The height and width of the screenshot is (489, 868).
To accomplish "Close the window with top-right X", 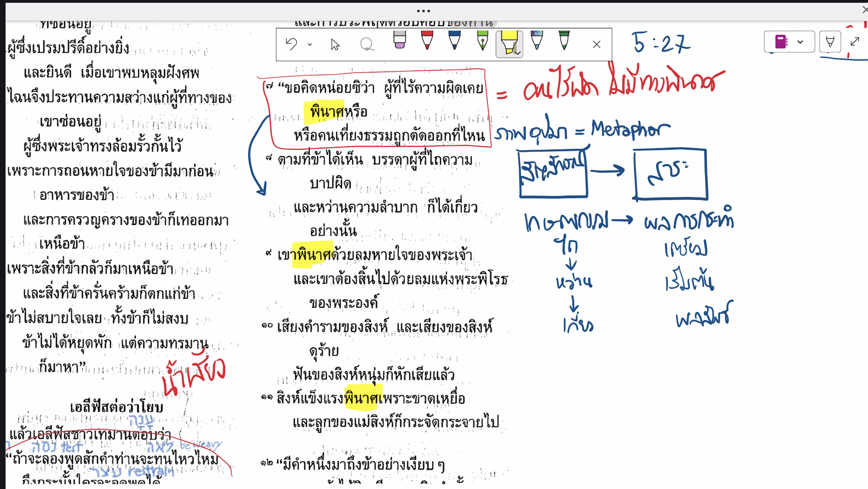I will pyautogui.click(x=865, y=10).
